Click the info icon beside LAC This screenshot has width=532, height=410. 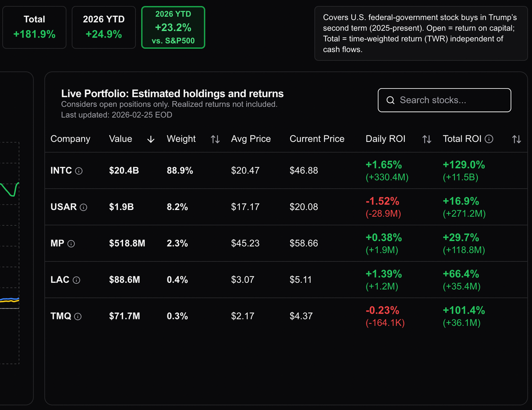76,280
